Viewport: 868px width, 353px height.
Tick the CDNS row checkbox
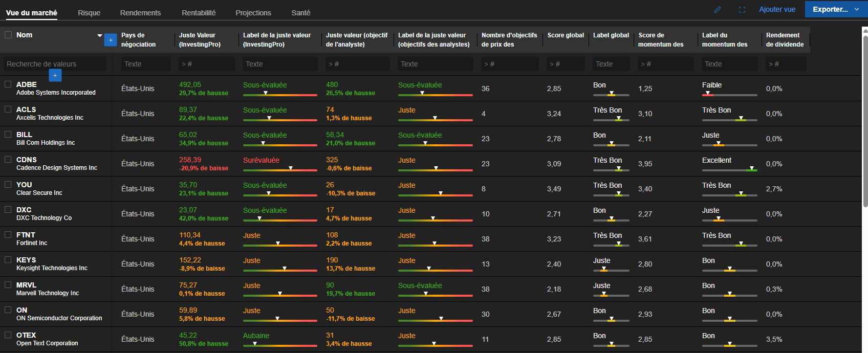[x=8, y=159]
